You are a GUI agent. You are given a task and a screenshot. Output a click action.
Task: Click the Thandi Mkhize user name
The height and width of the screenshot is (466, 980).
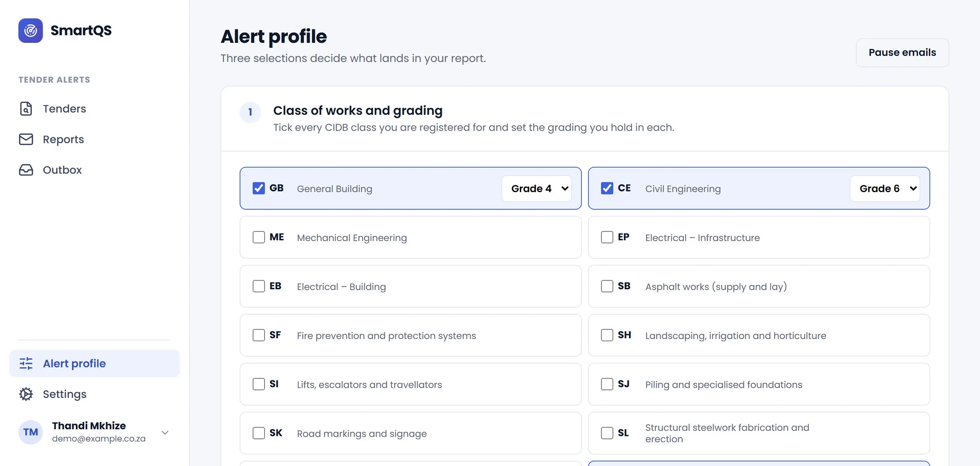pyautogui.click(x=89, y=426)
